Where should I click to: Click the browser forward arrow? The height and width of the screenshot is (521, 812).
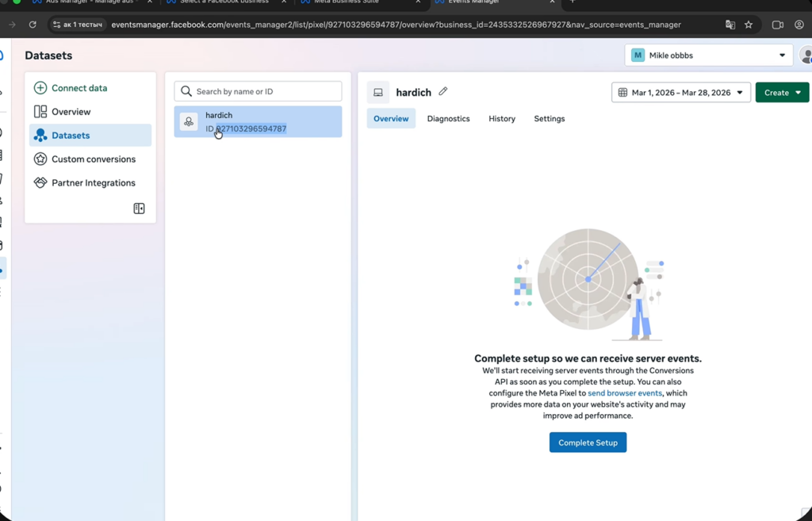point(13,25)
